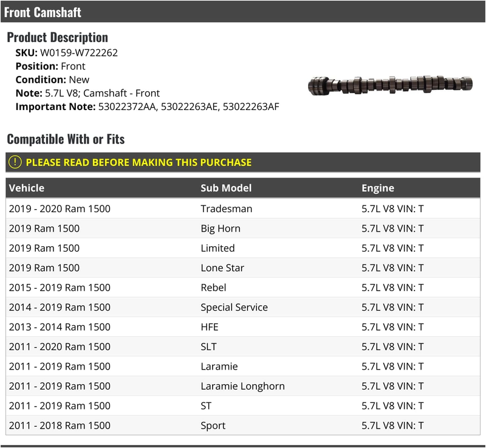Select the Lone Star sub model cell

click(222, 268)
